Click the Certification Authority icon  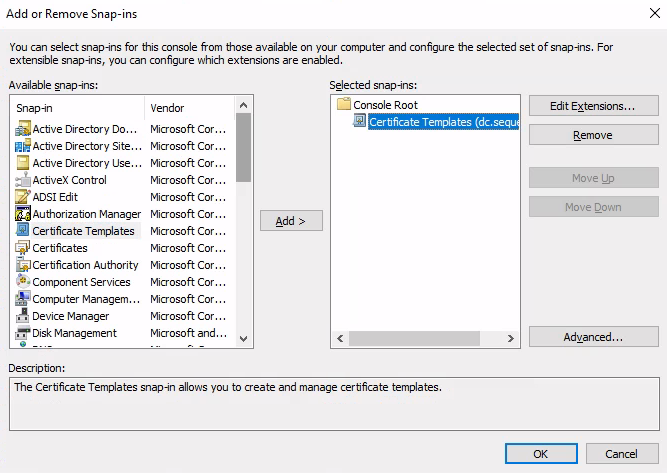pyautogui.click(x=23, y=265)
